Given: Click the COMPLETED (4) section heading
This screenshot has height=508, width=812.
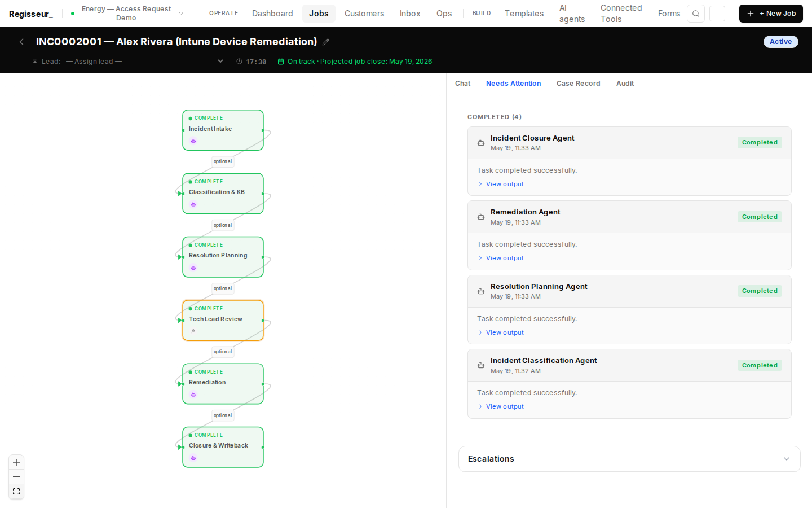Looking at the screenshot, I should (495, 117).
